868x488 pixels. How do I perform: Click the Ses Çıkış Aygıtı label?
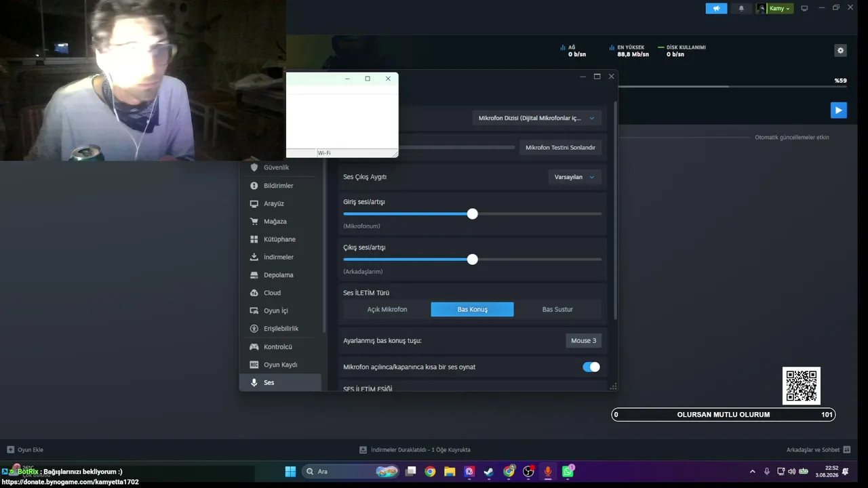(365, 177)
